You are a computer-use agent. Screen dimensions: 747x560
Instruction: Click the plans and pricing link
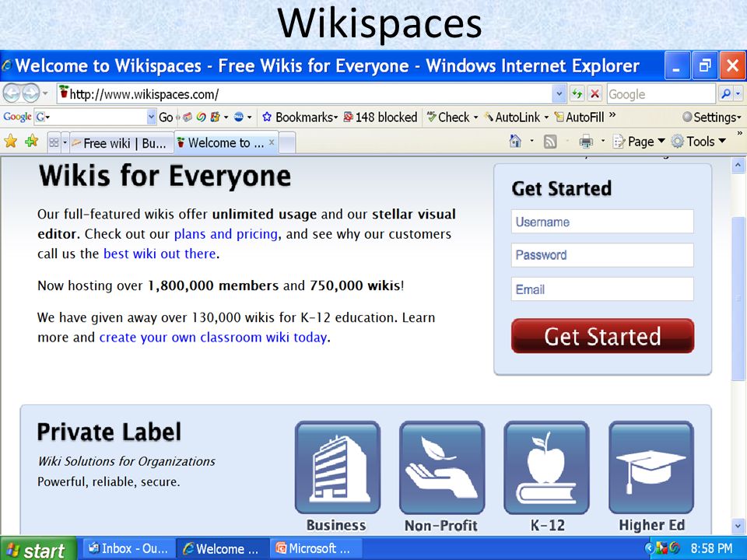pyautogui.click(x=226, y=234)
